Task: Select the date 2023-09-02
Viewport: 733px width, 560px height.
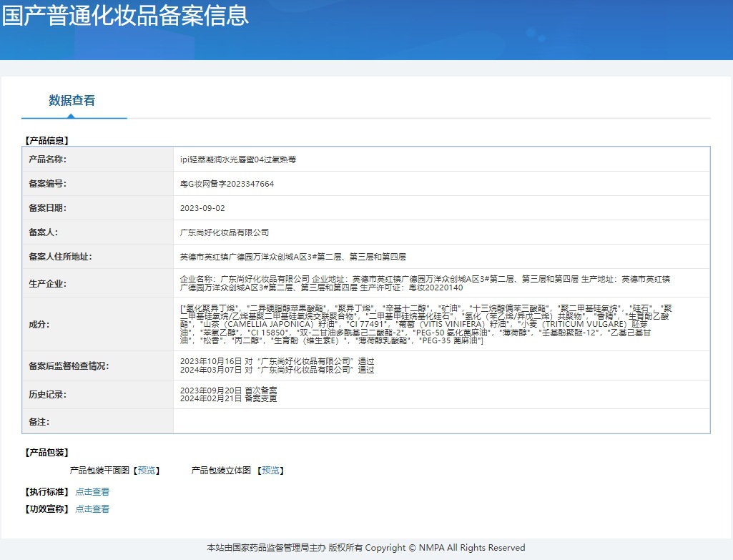Action: [202, 208]
